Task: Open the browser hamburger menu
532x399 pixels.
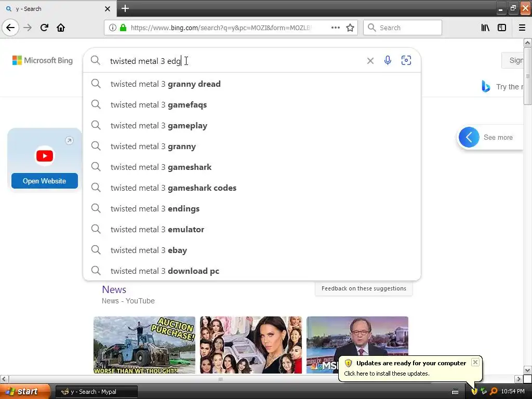Action: (x=522, y=28)
